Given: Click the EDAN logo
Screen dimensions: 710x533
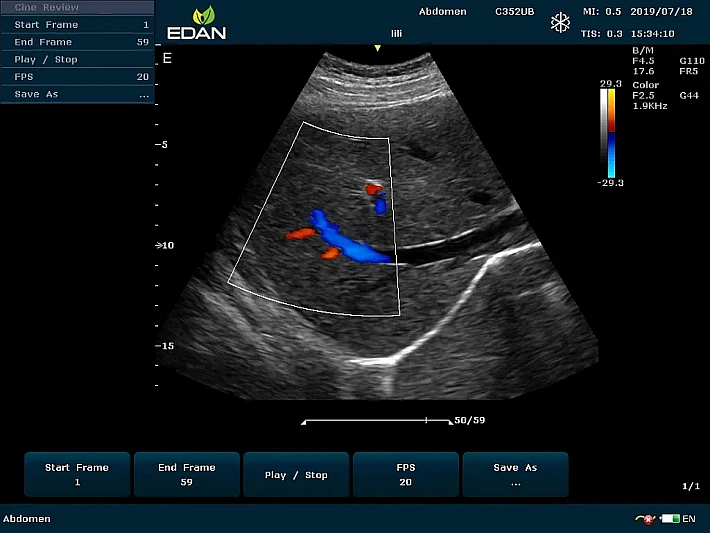Looking at the screenshot, I should click(x=197, y=23).
